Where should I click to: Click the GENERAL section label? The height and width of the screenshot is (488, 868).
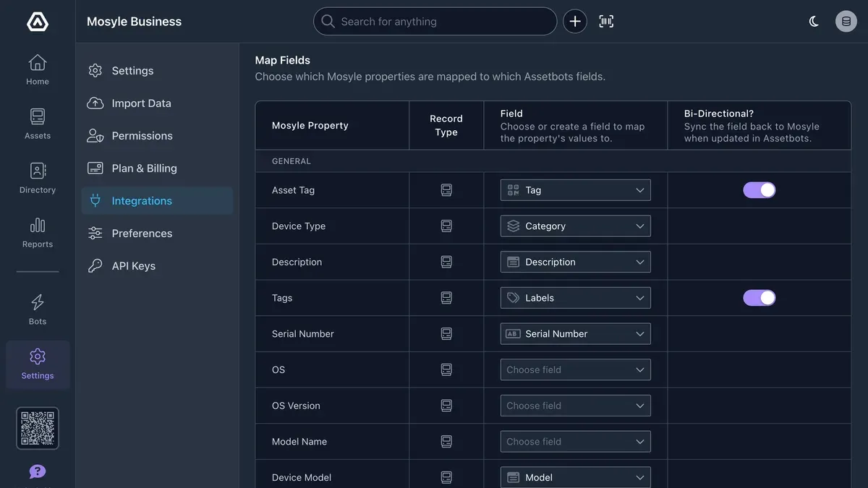[292, 161]
